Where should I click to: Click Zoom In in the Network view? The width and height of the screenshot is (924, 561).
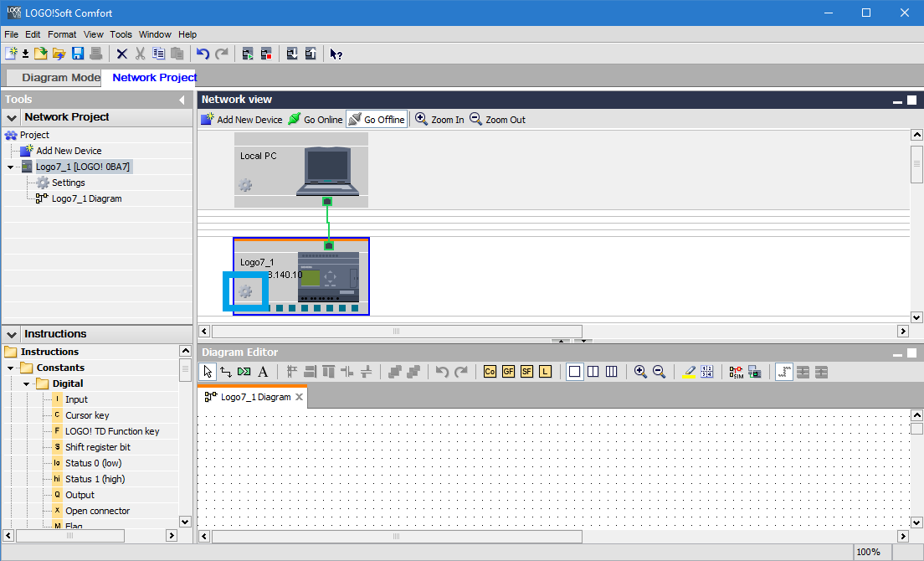pos(439,120)
